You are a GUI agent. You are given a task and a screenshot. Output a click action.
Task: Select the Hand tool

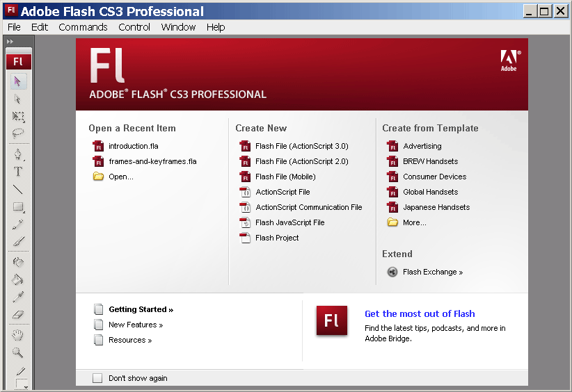pyautogui.click(x=18, y=335)
